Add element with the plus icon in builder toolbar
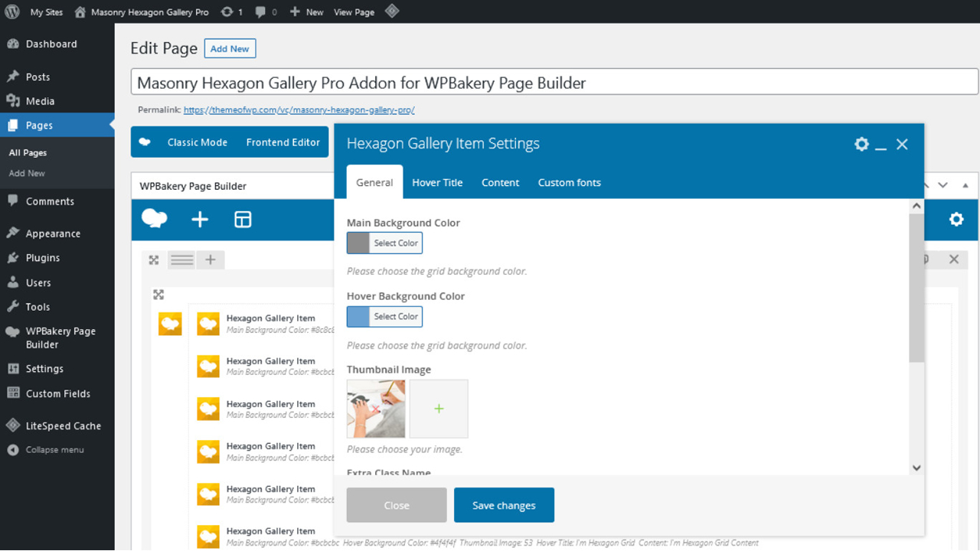980x551 pixels. click(x=200, y=220)
